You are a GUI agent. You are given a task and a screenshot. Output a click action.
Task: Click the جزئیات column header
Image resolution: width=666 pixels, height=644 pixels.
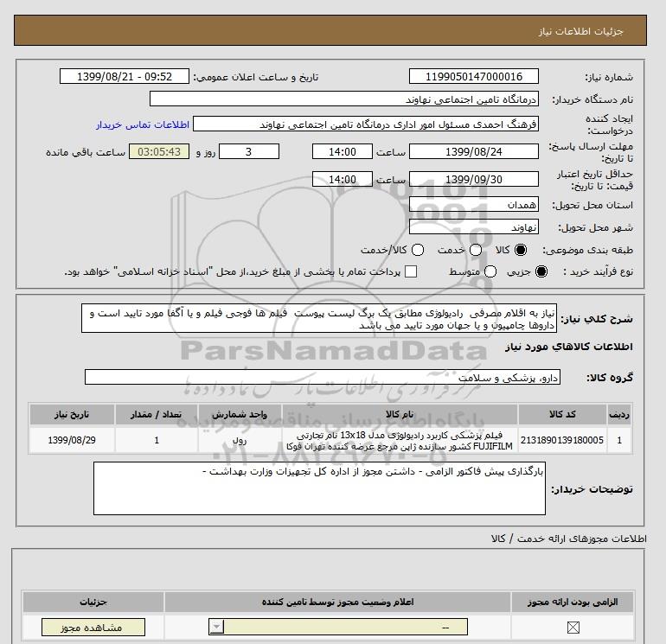93,602
